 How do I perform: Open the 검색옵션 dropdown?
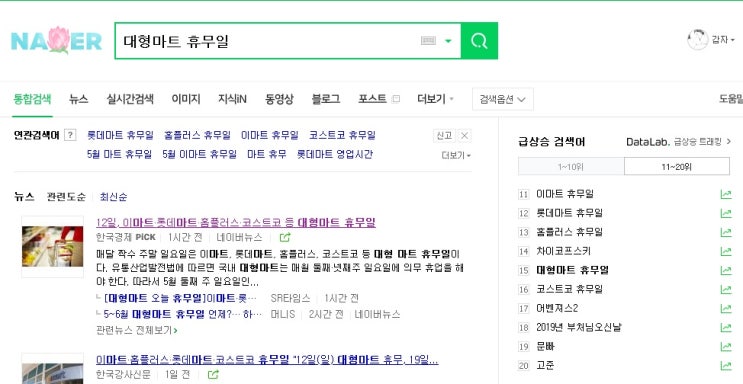coord(503,100)
